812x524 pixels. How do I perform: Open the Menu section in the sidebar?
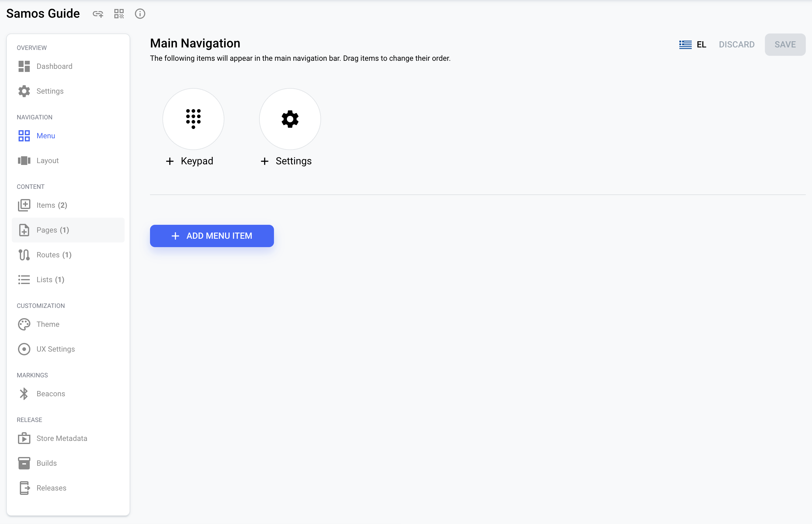tap(45, 135)
